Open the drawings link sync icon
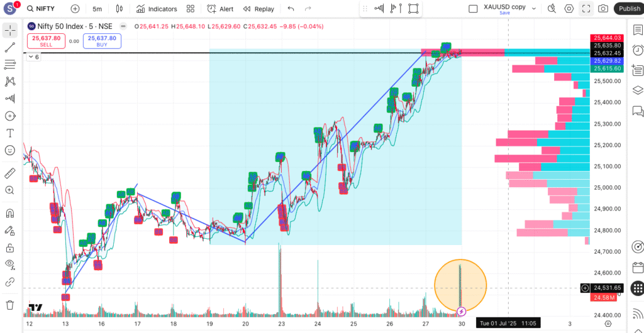This screenshot has height=333, width=644. [x=10, y=282]
